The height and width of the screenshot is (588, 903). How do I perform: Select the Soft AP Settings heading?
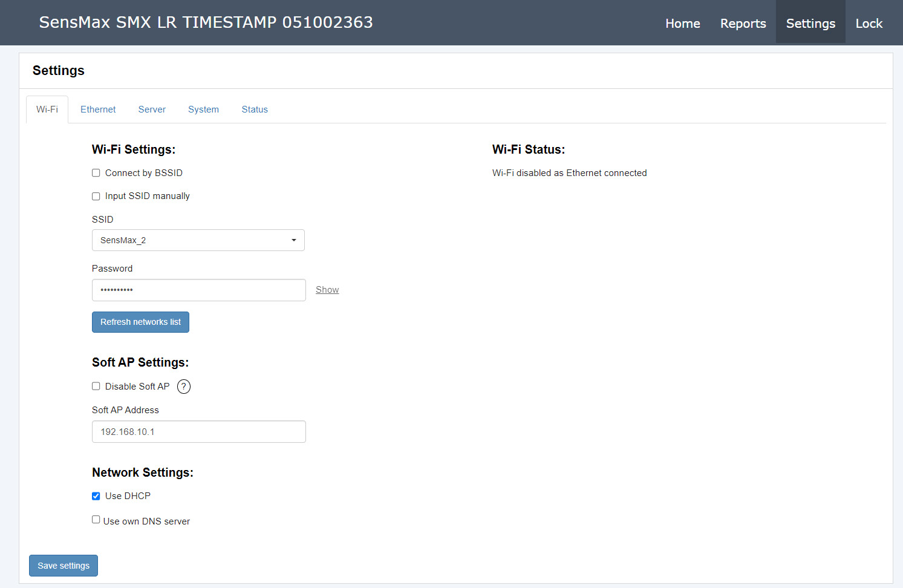[140, 362]
